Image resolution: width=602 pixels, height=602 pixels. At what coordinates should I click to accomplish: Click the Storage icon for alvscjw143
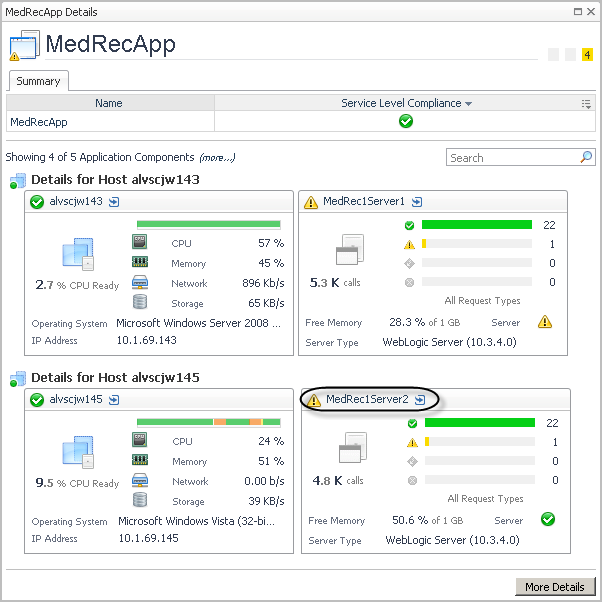point(140,302)
